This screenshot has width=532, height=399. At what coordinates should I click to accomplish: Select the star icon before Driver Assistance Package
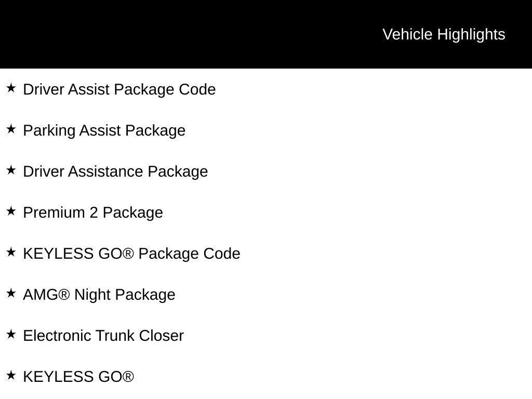[11, 170]
